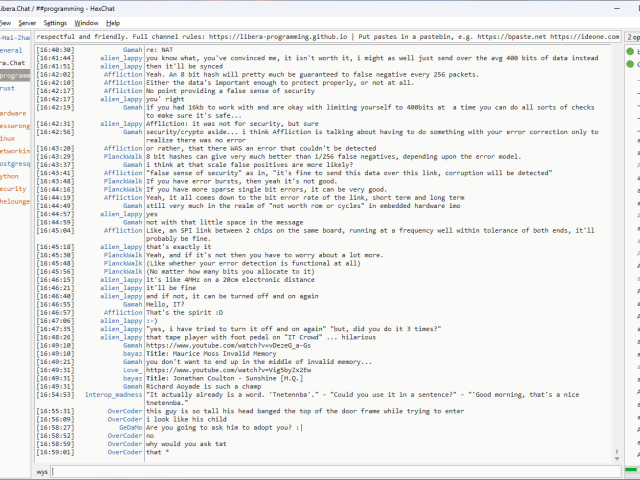This screenshot has height=480, width=640.
Task: Select the networking channel in sidebar
Action: click(12, 150)
